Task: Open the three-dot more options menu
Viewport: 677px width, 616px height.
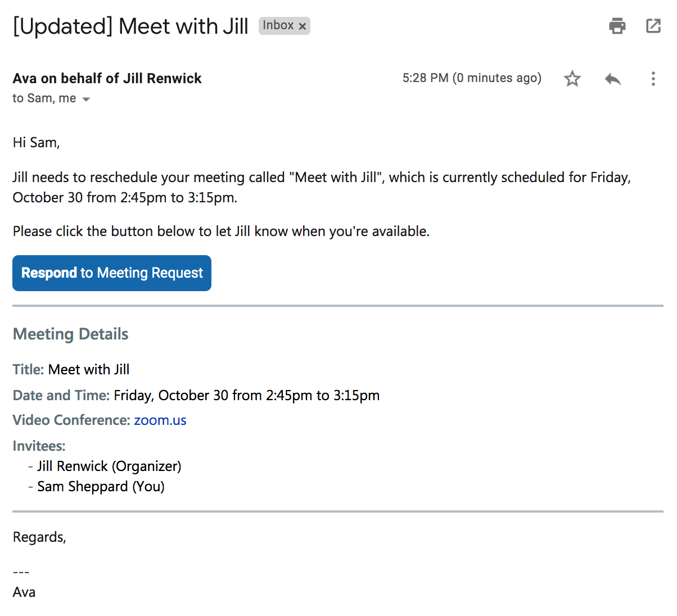Action: coord(653,79)
